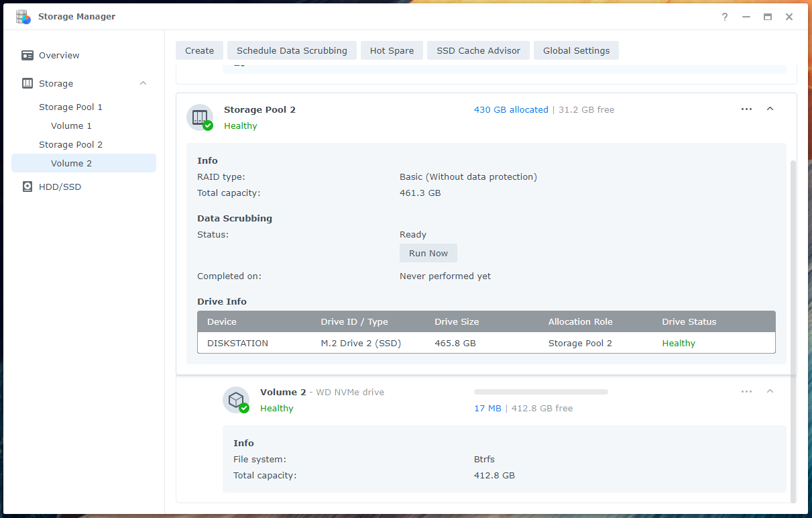
Task: Run data scrubbing now
Action: [428, 253]
